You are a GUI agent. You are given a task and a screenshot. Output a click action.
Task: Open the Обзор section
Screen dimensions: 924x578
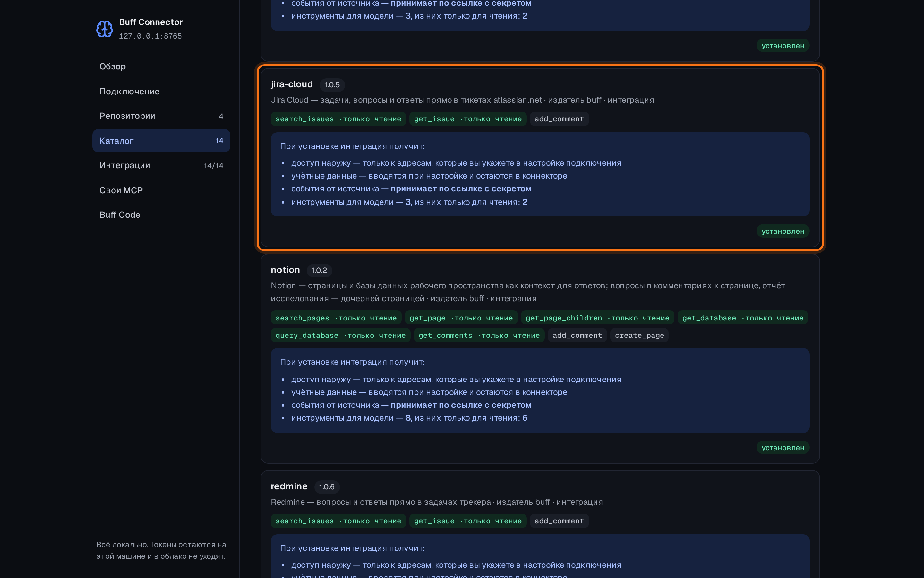coord(161,66)
